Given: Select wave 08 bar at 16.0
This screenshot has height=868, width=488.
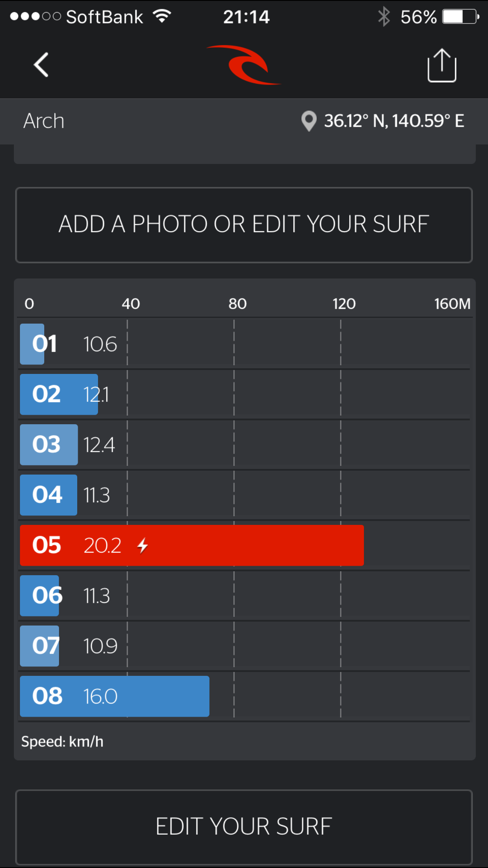Looking at the screenshot, I should pyautogui.click(x=115, y=696).
